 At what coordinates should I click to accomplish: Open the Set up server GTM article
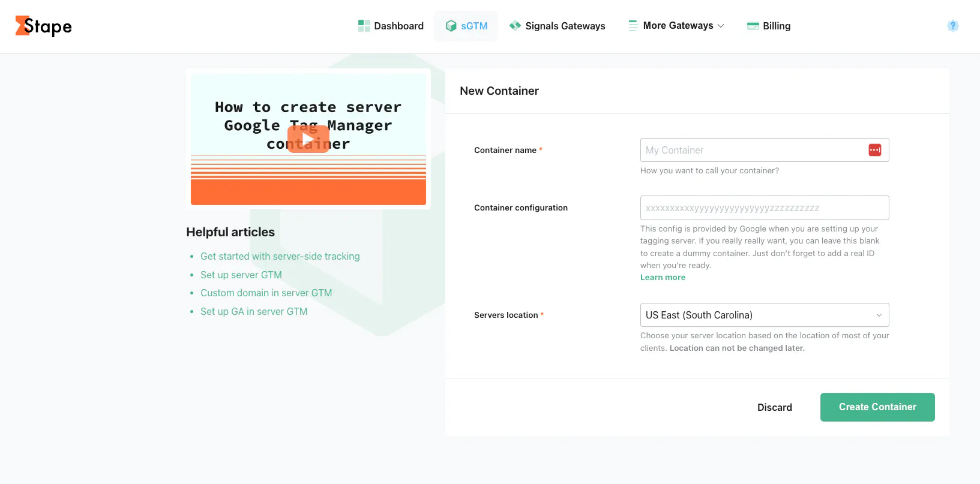[x=241, y=275]
